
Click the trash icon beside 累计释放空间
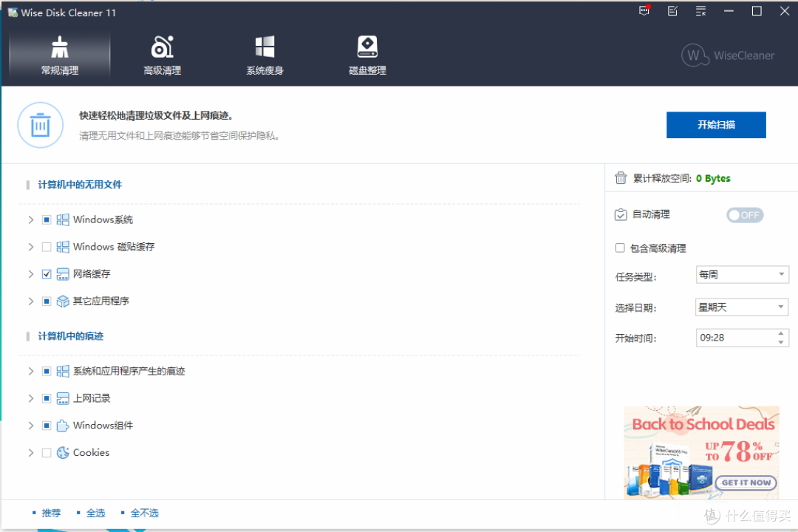point(621,177)
